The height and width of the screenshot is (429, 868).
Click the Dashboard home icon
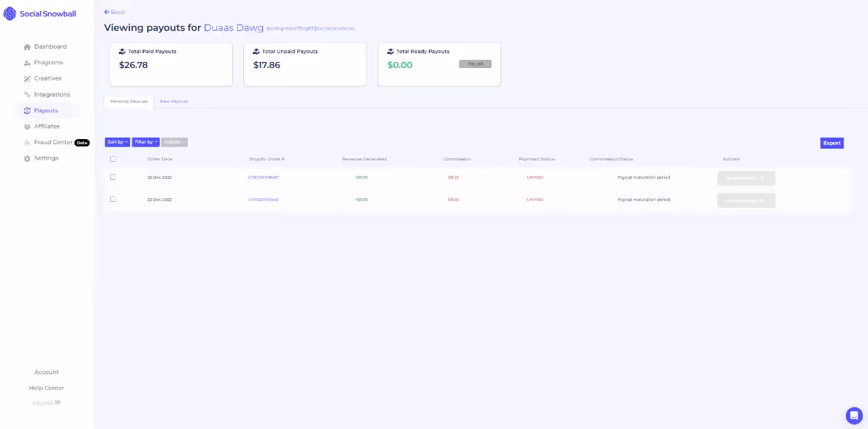[27, 47]
